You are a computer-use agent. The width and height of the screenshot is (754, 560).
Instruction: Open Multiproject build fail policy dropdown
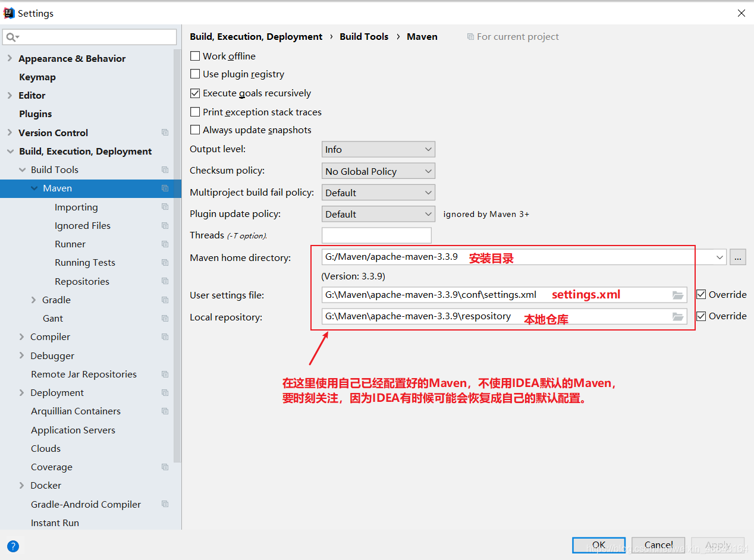coord(378,193)
